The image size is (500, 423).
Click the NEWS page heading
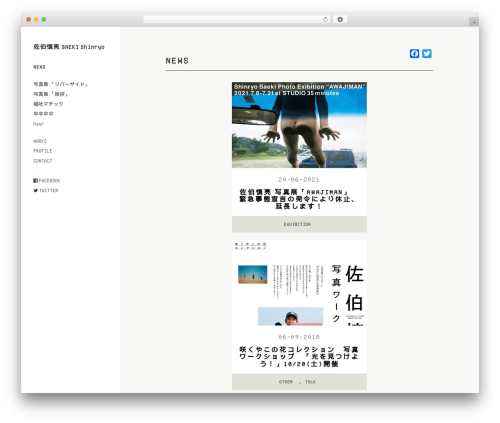(177, 61)
